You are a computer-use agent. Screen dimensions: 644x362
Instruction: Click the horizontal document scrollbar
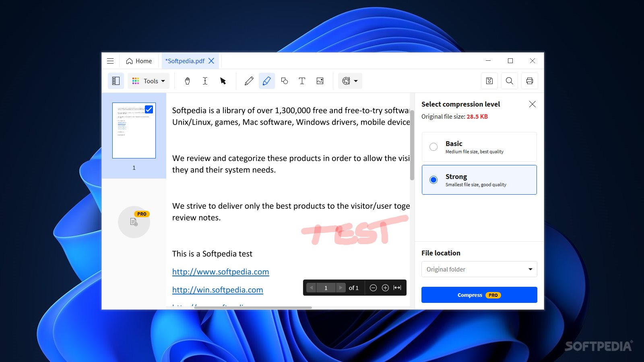pyautogui.click(x=253, y=308)
